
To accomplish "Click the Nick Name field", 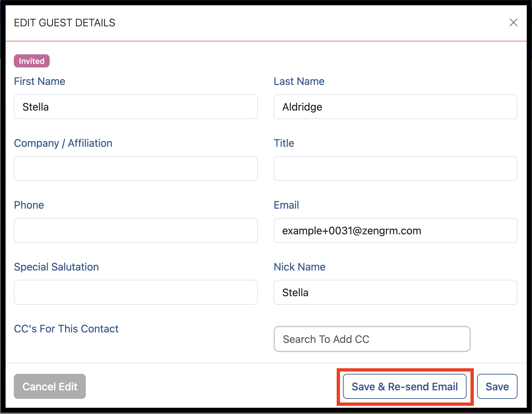I will [396, 292].
